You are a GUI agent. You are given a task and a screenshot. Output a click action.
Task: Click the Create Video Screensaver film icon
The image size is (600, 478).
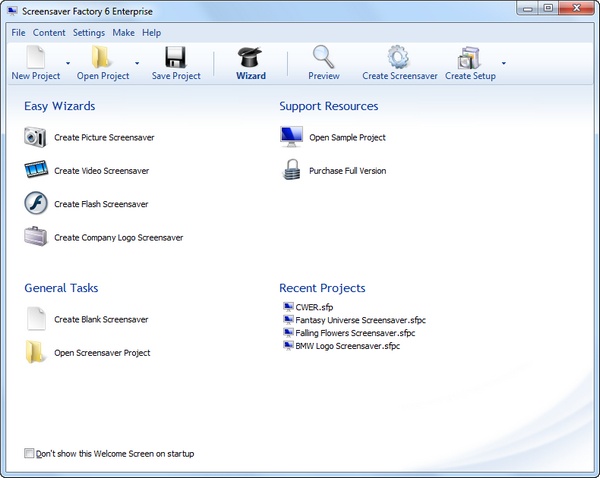coord(36,171)
